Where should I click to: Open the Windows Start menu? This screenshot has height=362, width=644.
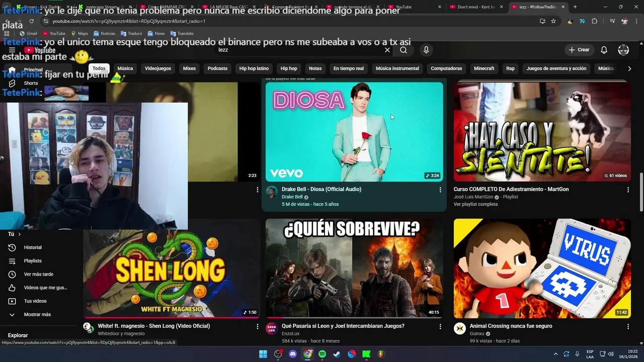pos(263,354)
